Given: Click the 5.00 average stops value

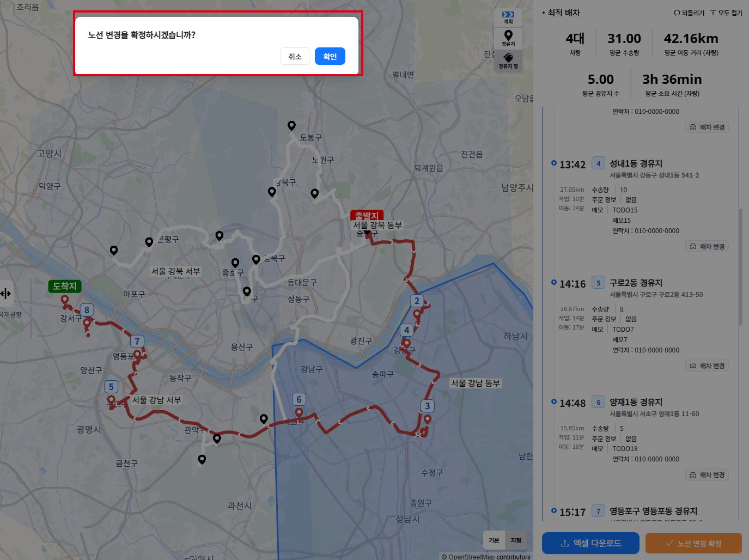Looking at the screenshot, I should coord(600,80).
